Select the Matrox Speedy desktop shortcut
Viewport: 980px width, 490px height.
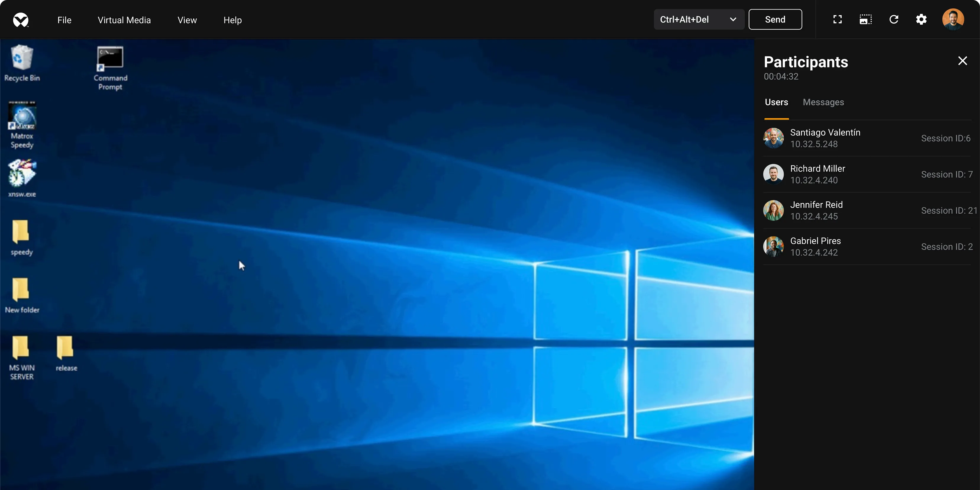pyautogui.click(x=22, y=125)
